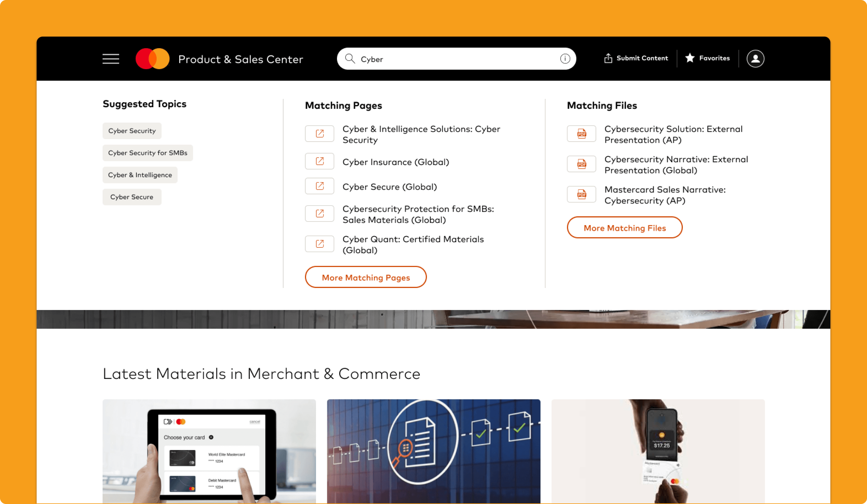Open the Cyber Insurance (Global) page icon
Viewport: 867px width, 504px height.
coord(319,161)
